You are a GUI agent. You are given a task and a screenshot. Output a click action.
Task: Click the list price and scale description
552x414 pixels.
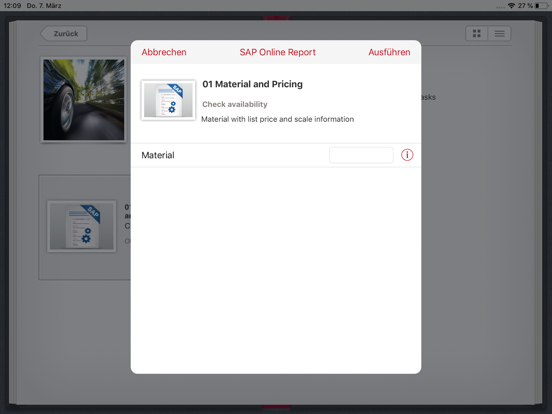tap(277, 119)
